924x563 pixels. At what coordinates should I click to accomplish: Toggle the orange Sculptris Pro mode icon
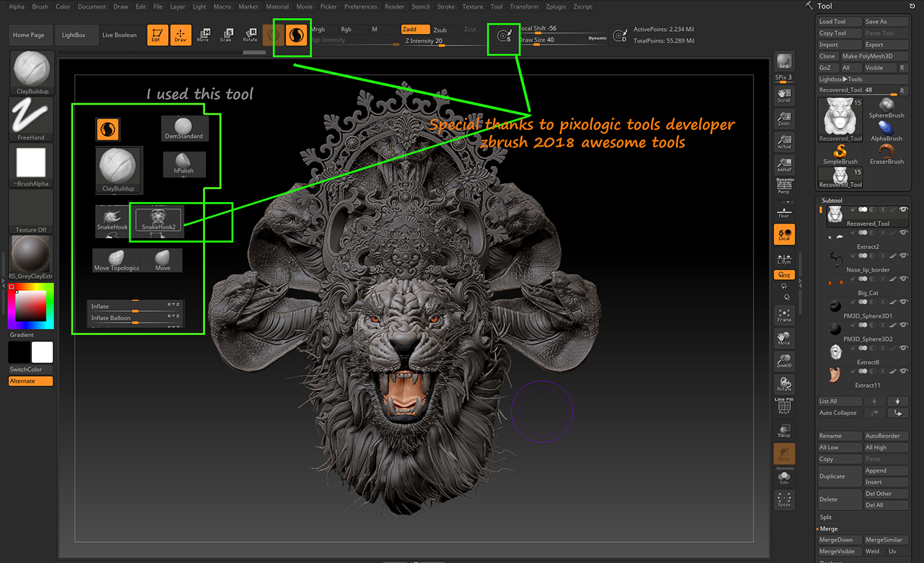(x=295, y=34)
